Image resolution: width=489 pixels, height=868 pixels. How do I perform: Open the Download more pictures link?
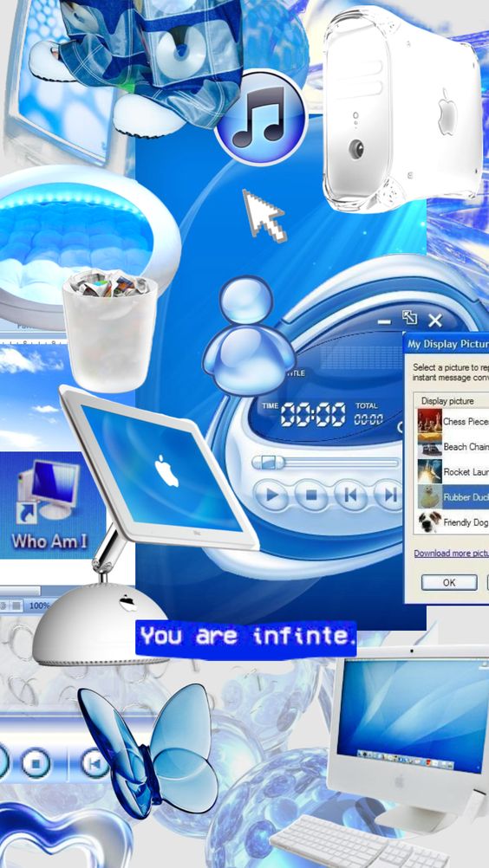click(452, 554)
